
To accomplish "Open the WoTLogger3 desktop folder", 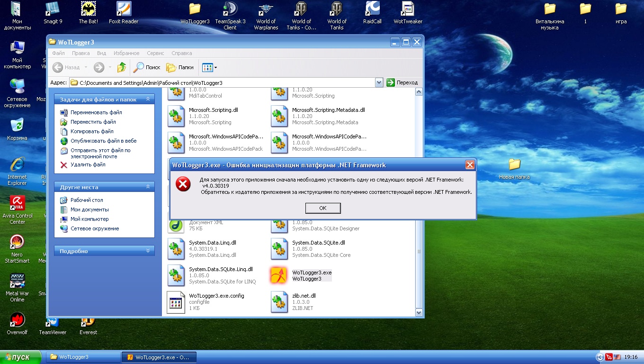I will [195, 13].
